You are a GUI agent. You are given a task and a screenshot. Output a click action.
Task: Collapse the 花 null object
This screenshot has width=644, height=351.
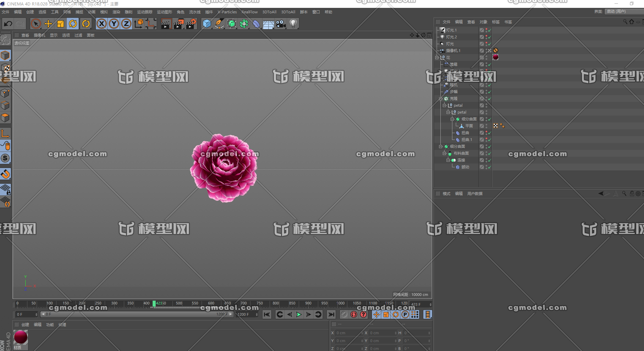437,57
